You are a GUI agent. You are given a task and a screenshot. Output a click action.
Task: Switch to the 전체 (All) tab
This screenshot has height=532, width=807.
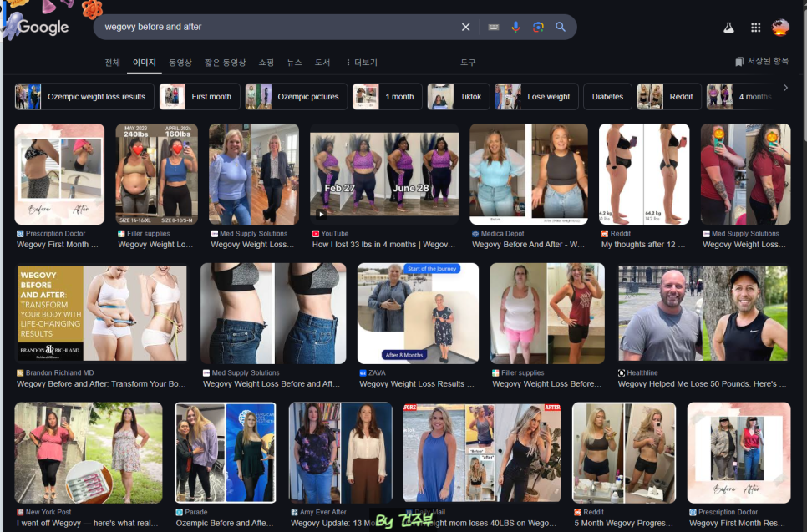tap(112, 63)
